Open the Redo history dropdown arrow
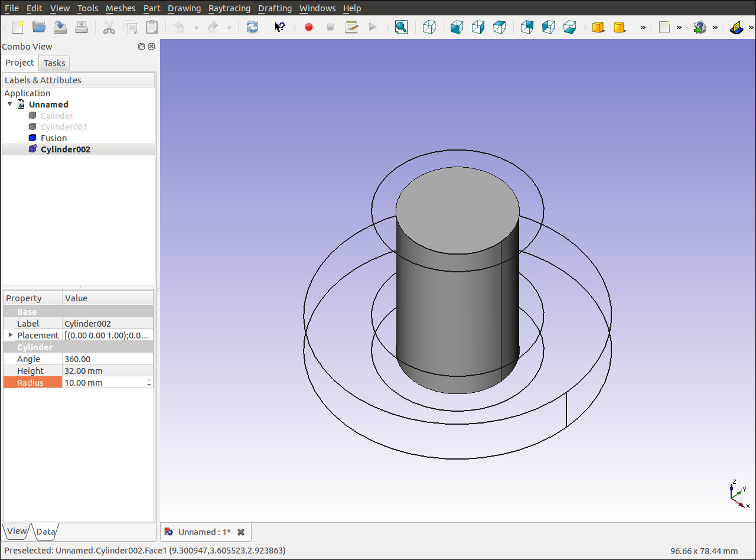 coord(229,28)
